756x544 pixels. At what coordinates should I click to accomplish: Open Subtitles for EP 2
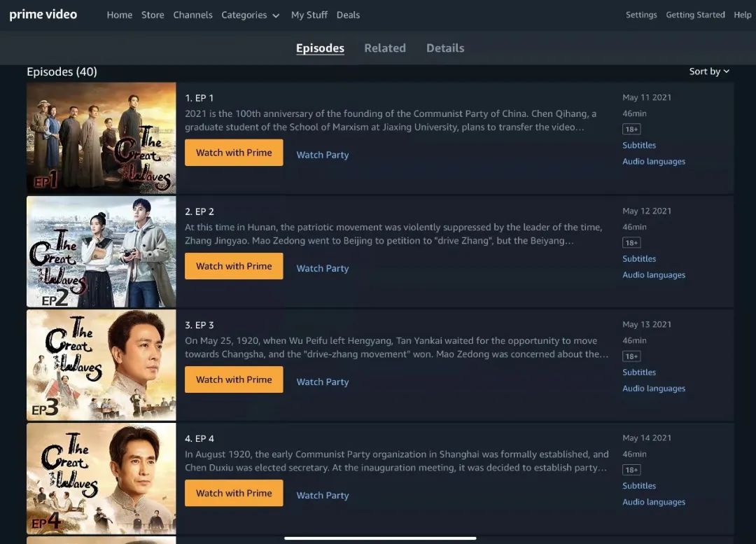tap(639, 258)
